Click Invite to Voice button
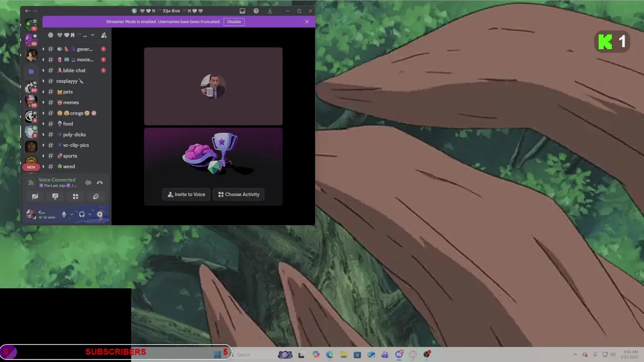 click(186, 195)
